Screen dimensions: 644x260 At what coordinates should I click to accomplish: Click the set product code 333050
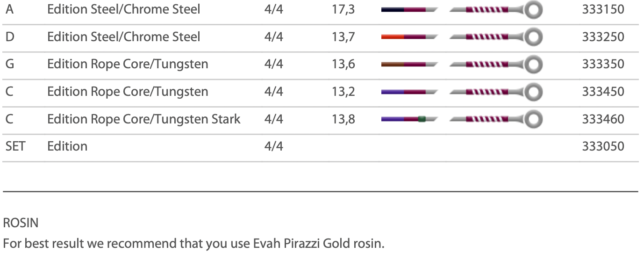[603, 146]
